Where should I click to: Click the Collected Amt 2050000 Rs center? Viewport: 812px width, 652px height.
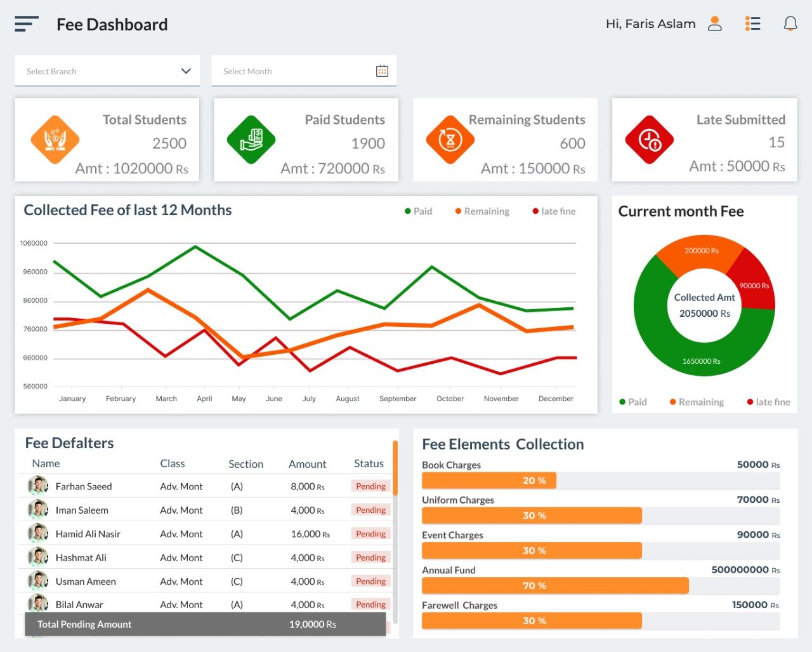tap(704, 305)
